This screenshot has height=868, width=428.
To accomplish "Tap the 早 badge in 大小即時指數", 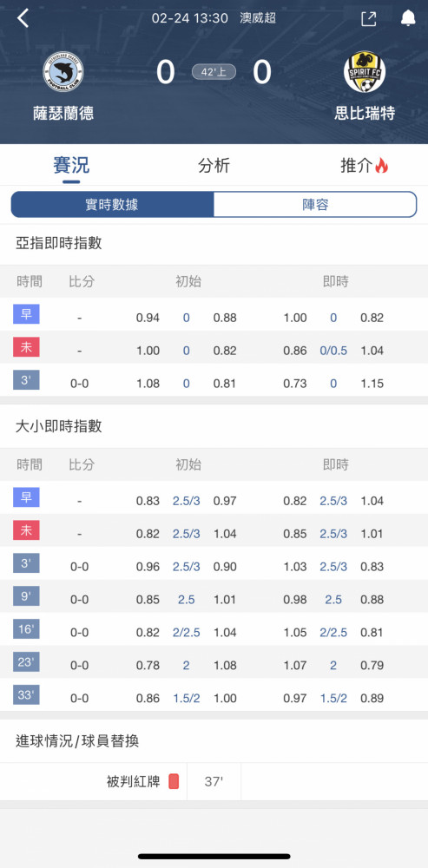I will pyautogui.click(x=26, y=497).
